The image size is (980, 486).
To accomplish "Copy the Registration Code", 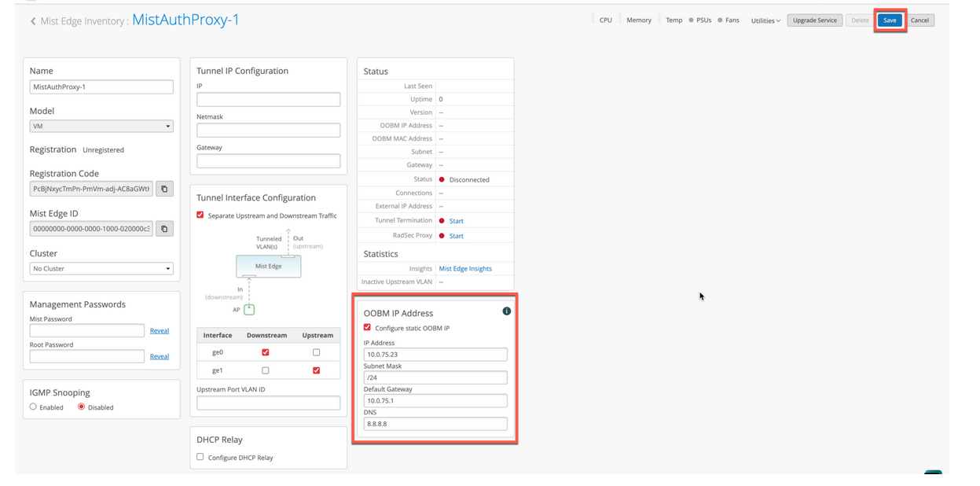I will coord(164,189).
